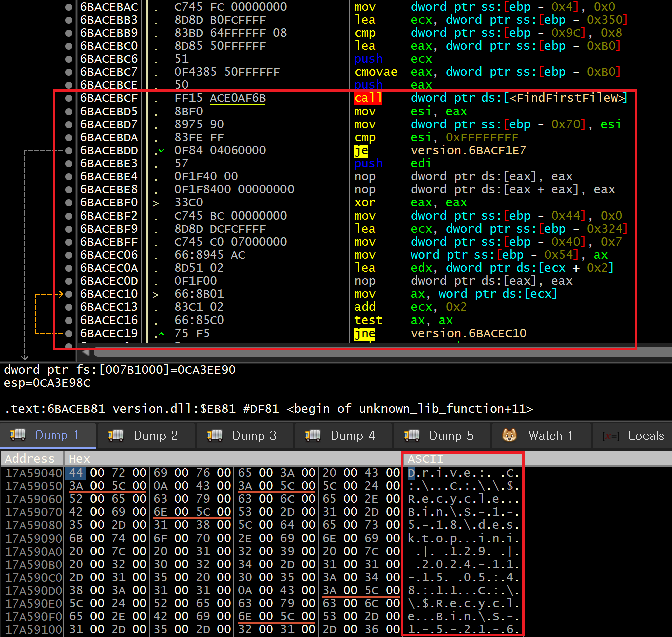Click ASCII text 'D.r.i.v.e.:. .C.' in dump
The width and height of the screenshot is (672, 637).
463,473
